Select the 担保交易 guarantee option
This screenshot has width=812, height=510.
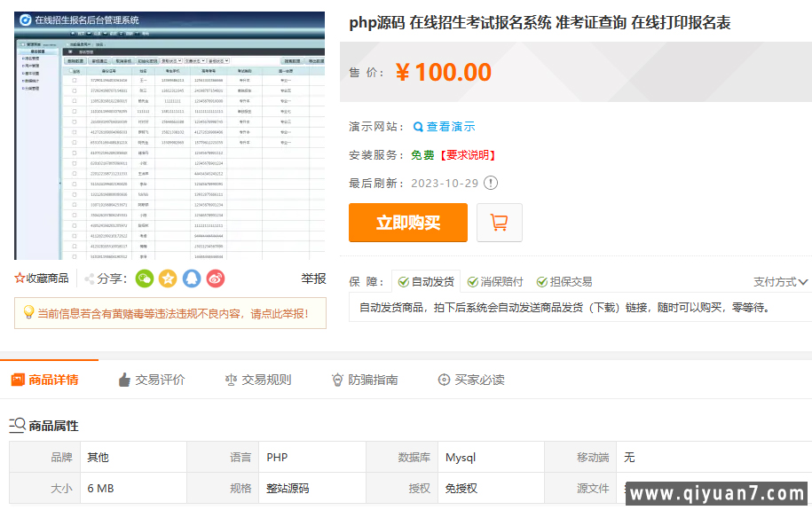tap(564, 282)
